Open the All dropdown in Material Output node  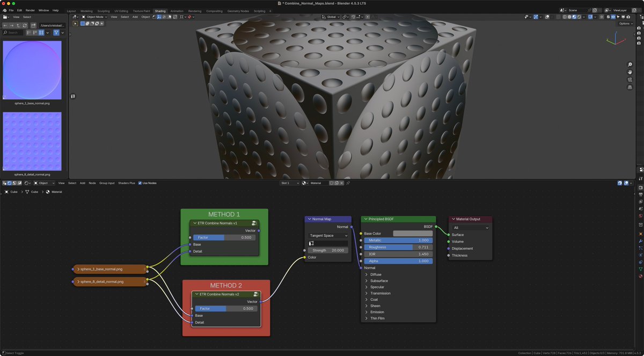click(470, 228)
